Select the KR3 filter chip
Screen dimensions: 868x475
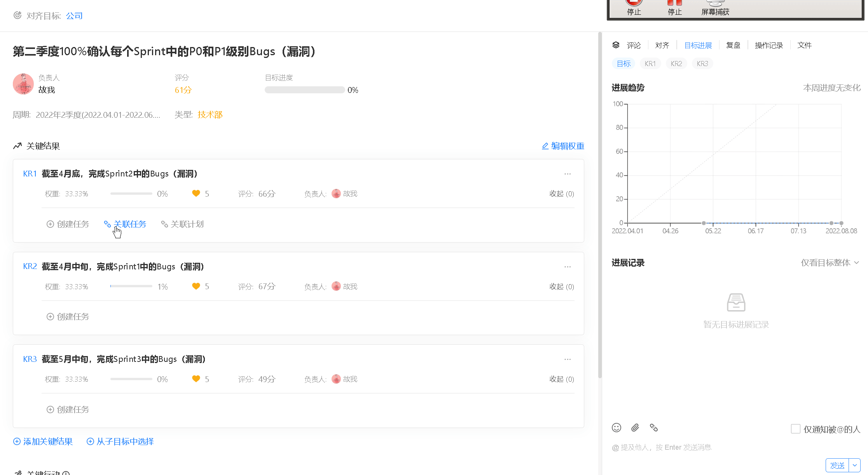click(x=702, y=64)
